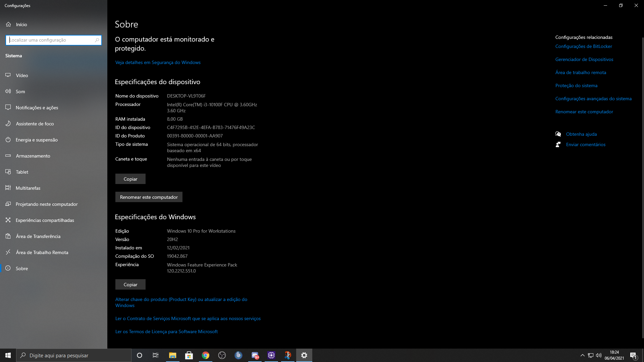Select the 8,00 GB RAM value
Screen dimensions: 644x362
click(175, 119)
